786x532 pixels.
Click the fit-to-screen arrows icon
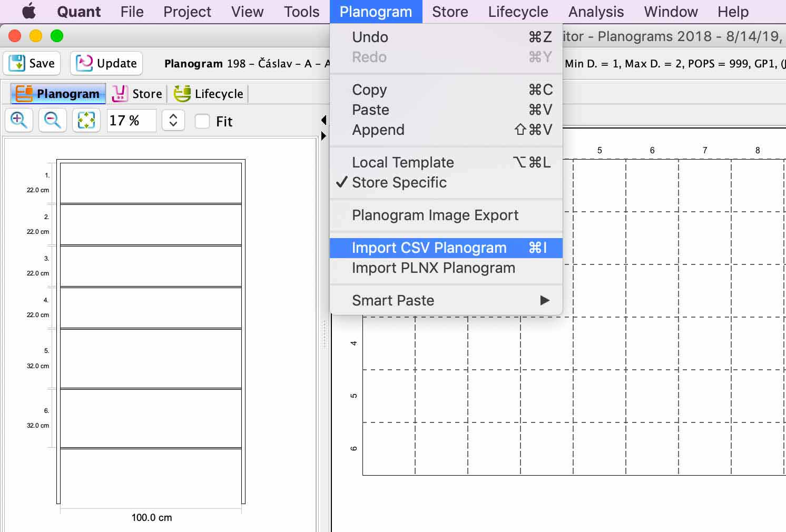pos(86,121)
